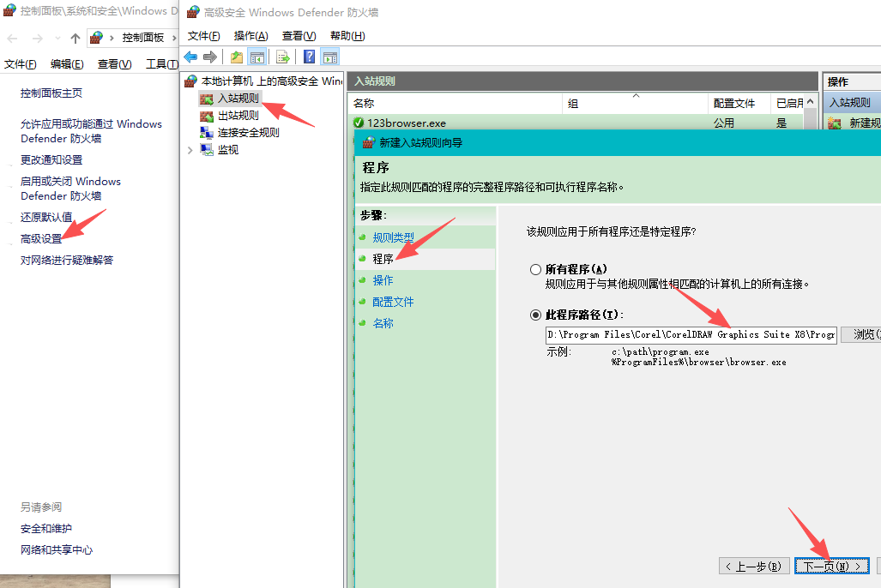Select the back navigation arrow on the console toolbar
The image size is (881, 588).
pyautogui.click(x=190, y=57)
